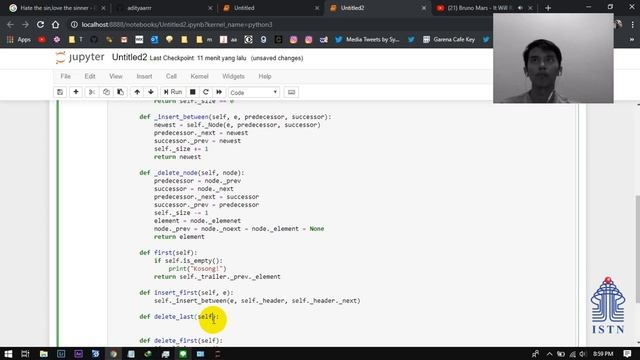Copy the selected cells
Image resolution: width=640 pixels, height=360 pixels.
106,92
